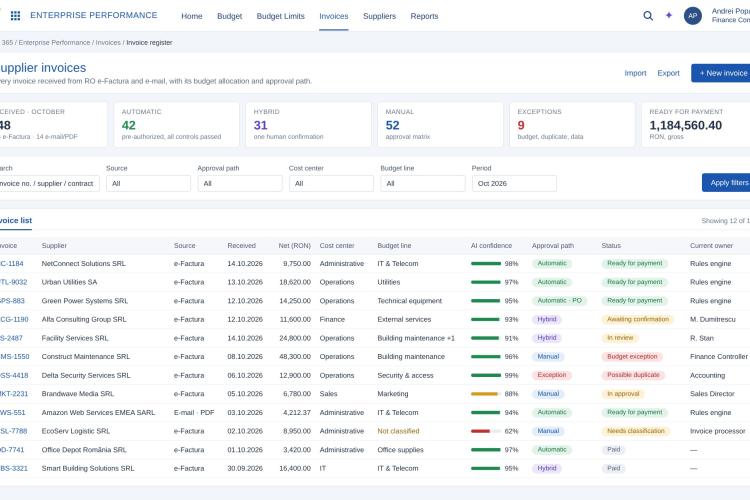The width and height of the screenshot is (750, 500).
Task: Open the Approval path filter dropdown
Action: point(240,183)
